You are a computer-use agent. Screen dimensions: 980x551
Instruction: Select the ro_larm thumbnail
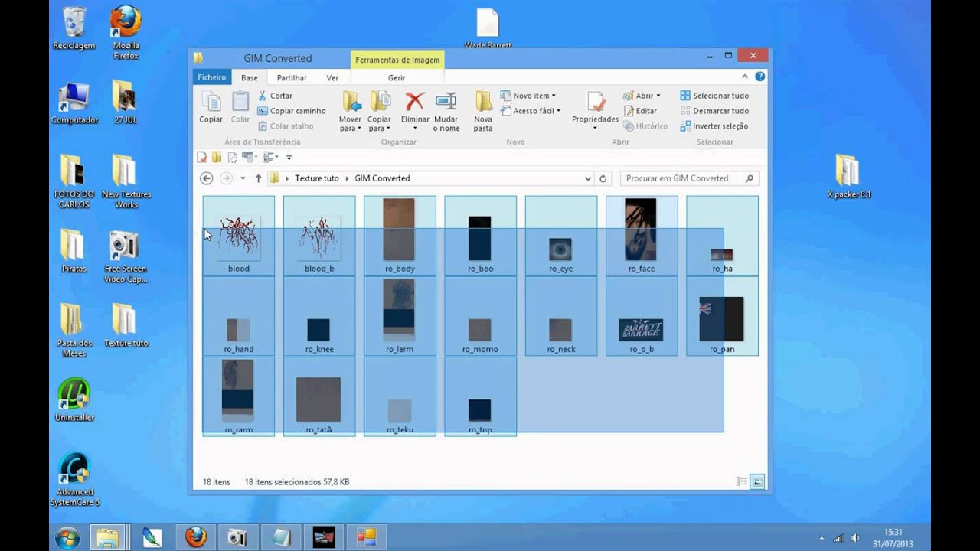pos(400,316)
